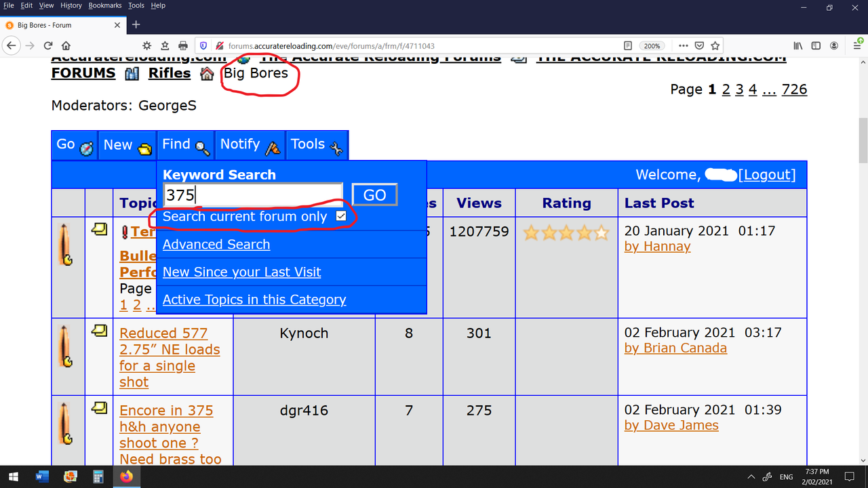The height and width of the screenshot is (488, 868).
Task: Go to page 4 of topics
Action: pos(753,89)
